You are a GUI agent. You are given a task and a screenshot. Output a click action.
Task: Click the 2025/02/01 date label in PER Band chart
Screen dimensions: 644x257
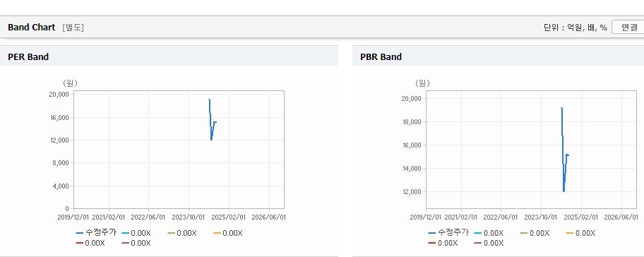229,217
